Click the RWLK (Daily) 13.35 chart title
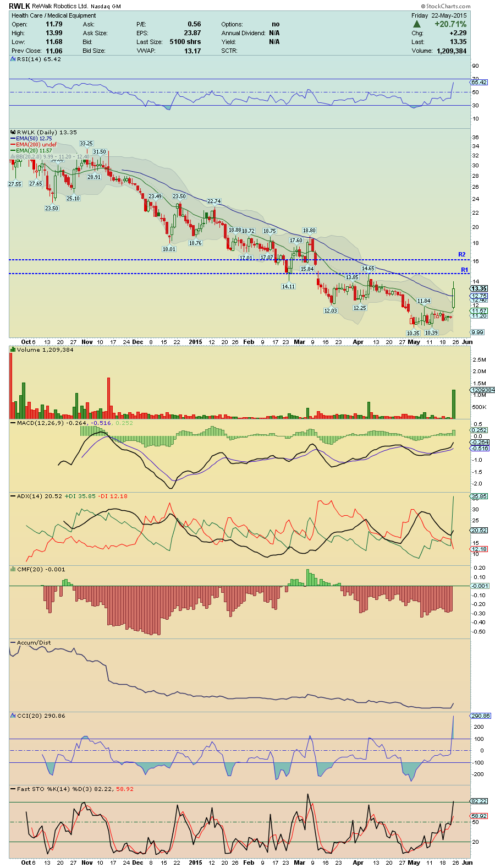Screen dimensions: 495x868 pyautogui.click(x=47, y=132)
